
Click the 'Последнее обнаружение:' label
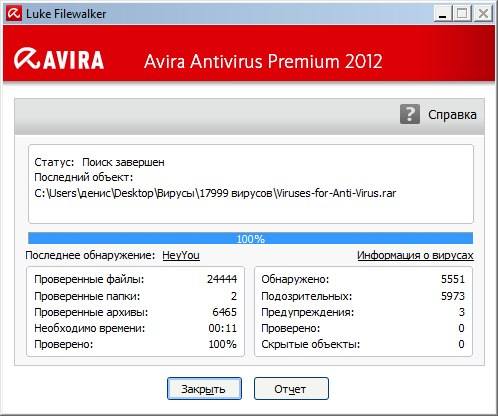(90, 255)
